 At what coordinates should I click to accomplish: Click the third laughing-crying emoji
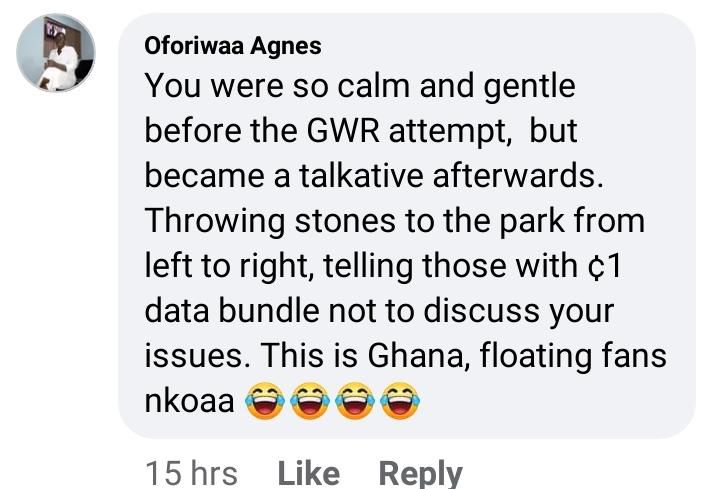[355, 402]
